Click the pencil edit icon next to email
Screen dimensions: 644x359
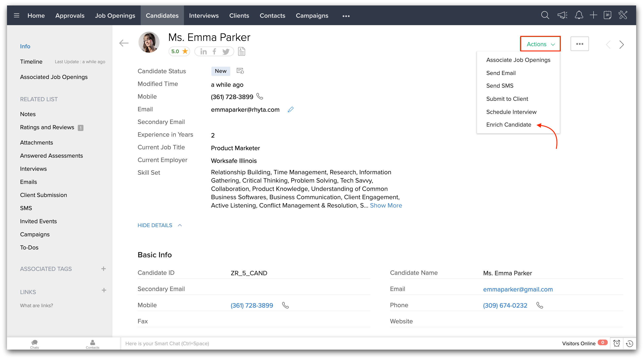point(291,110)
